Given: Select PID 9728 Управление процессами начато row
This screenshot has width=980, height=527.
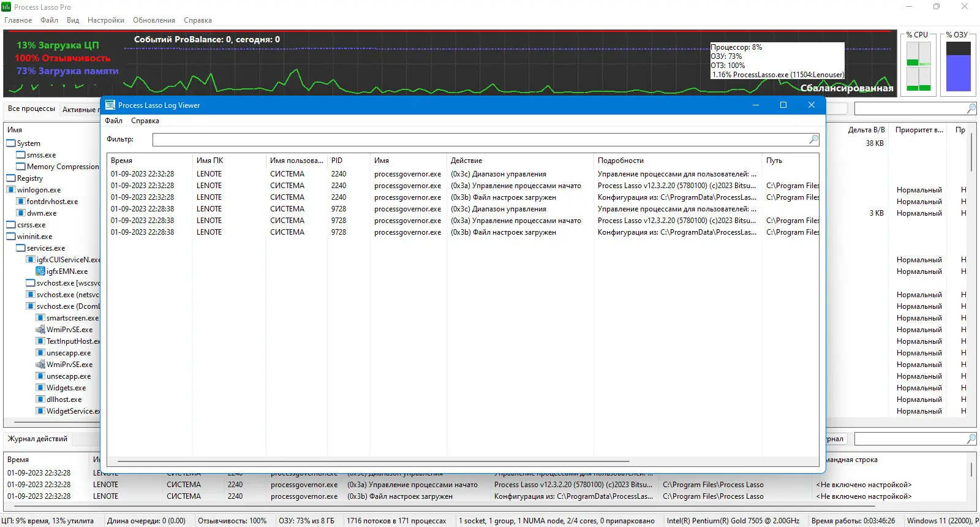Looking at the screenshot, I should [463, 221].
